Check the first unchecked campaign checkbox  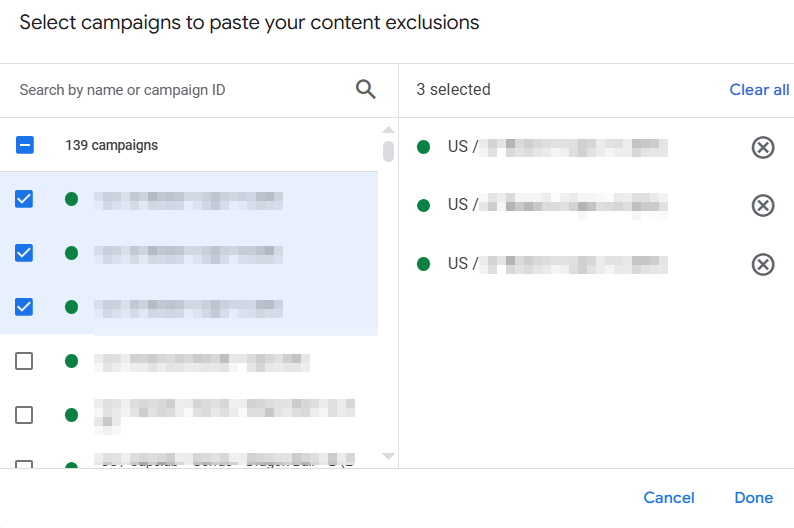[24, 361]
